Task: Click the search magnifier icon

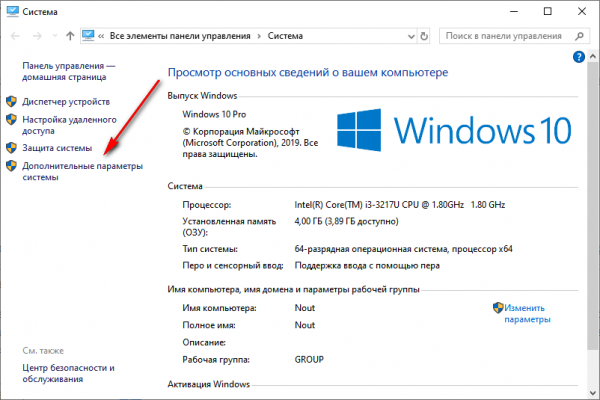Action: (579, 36)
